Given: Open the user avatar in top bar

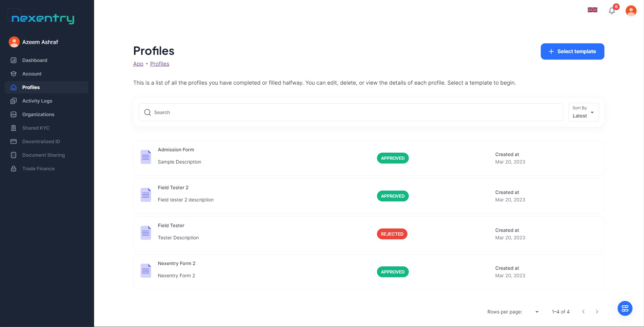Looking at the screenshot, I should point(631,11).
